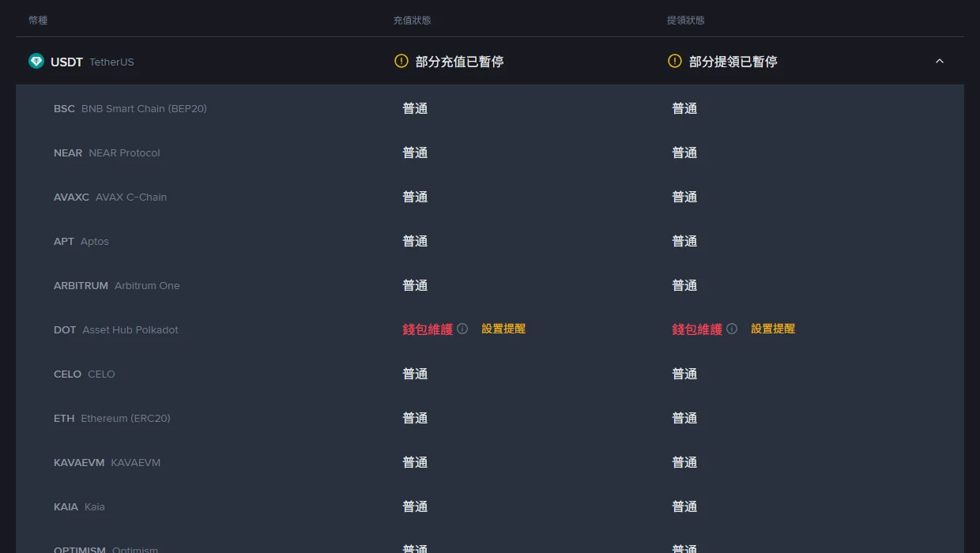Screen dimensions: 980x553
Task: Select the KAVAEVM network row
Action: (490, 462)
